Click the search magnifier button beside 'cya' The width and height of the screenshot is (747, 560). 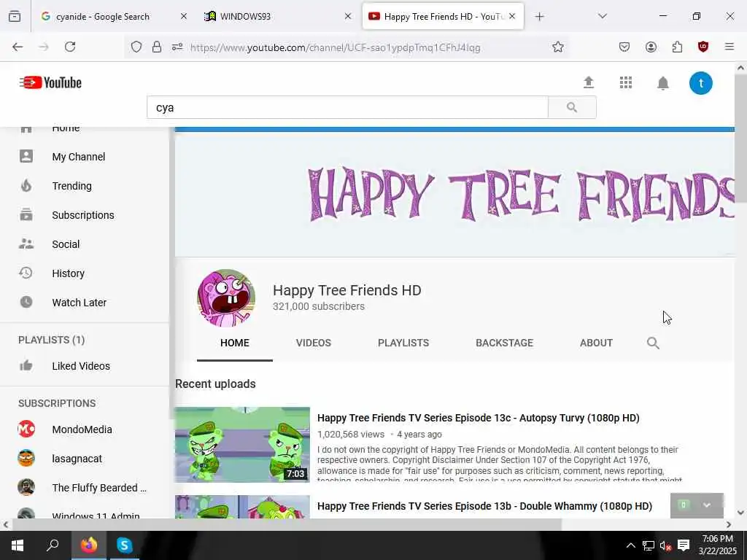click(572, 107)
